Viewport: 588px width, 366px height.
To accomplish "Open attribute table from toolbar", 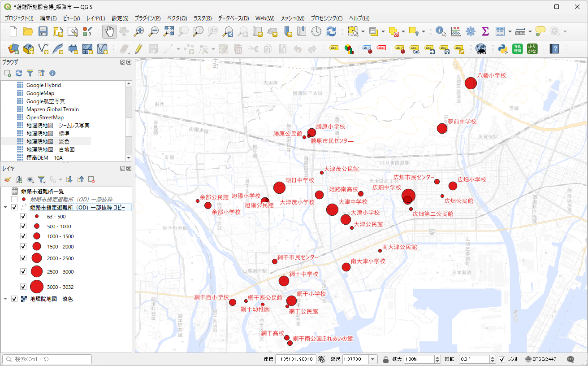I will pos(500,31).
